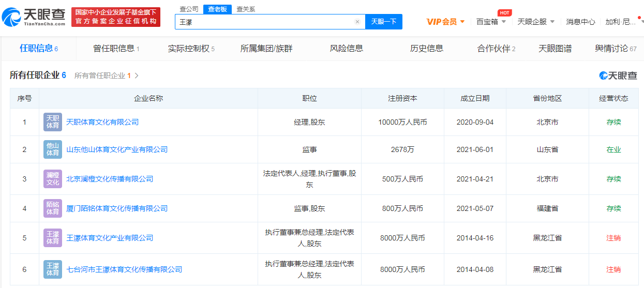The width and height of the screenshot is (644, 288).
Task: Click the 省份地区 column header
Action: (x=547, y=98)
